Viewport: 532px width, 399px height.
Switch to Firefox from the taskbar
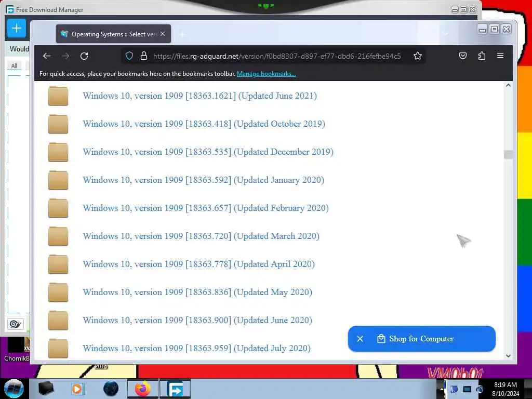[143, 389]
